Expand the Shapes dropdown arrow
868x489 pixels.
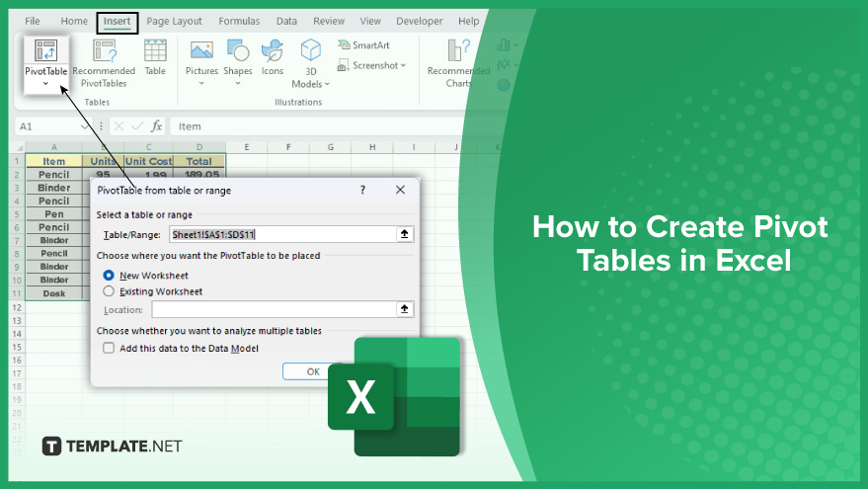[238, 84]
